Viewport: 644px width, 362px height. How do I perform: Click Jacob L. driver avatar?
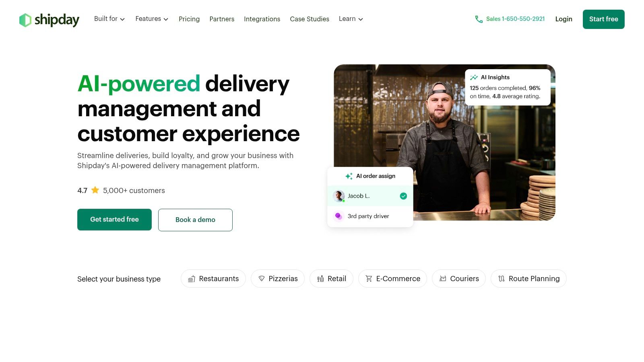(x=339, y=196)
